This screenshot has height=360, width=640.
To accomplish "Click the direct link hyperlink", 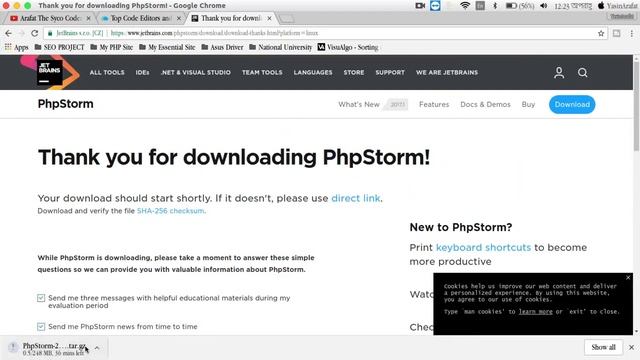I will point(356,198).
